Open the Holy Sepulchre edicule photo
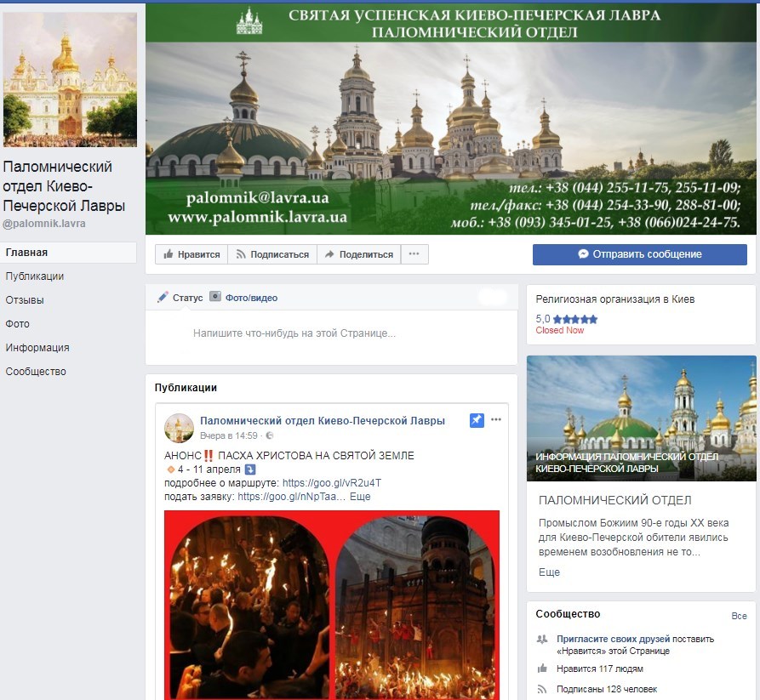 pyautogui.click(x=415, y=607)
